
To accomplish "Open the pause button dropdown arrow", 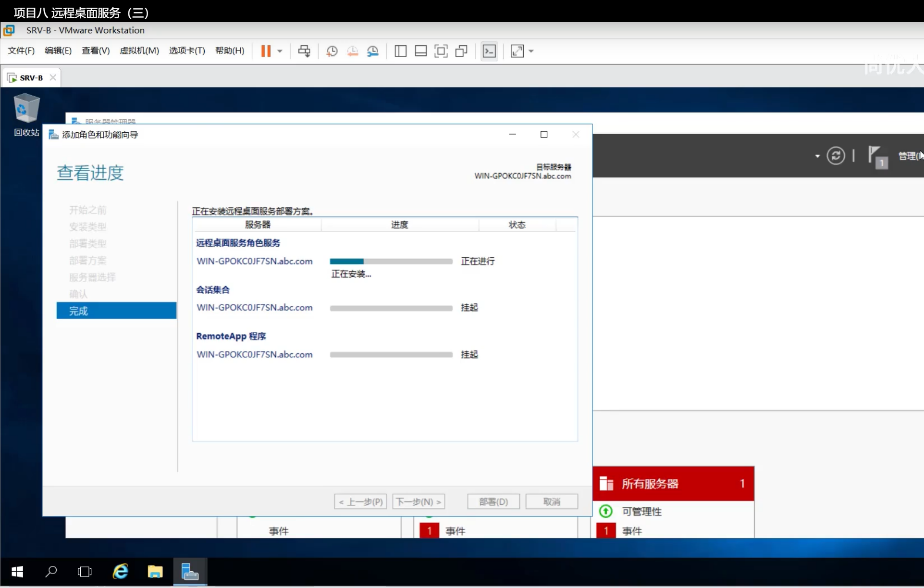I will click(280, 51).
